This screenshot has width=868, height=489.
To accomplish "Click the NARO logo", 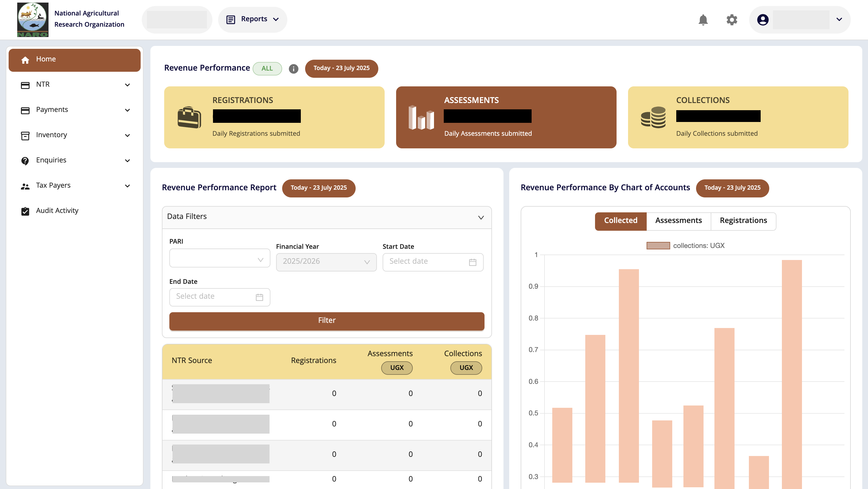I will click(x=33, y=20).
